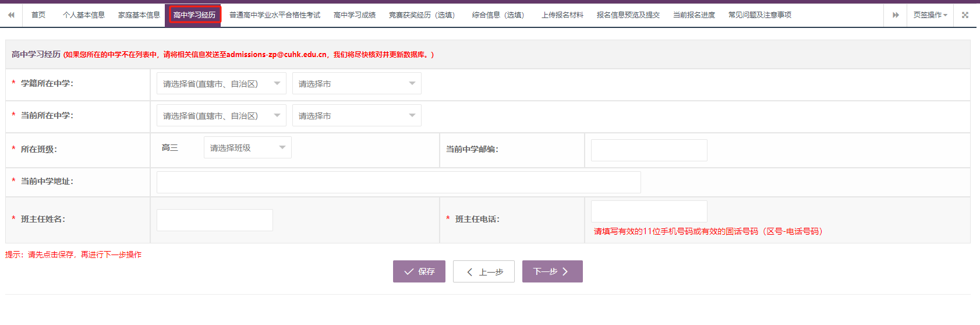Click the 班主任姓名 text field
Viewport: 980px width, 325px height.
(215, 220)
